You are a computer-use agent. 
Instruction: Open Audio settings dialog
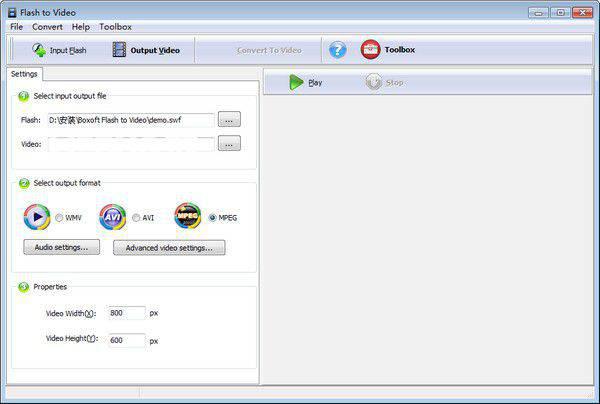62,247
